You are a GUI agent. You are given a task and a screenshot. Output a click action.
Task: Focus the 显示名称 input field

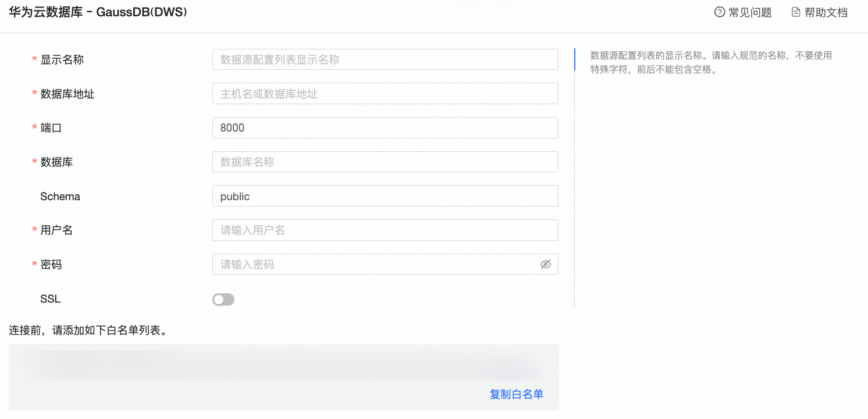[385, 59]
